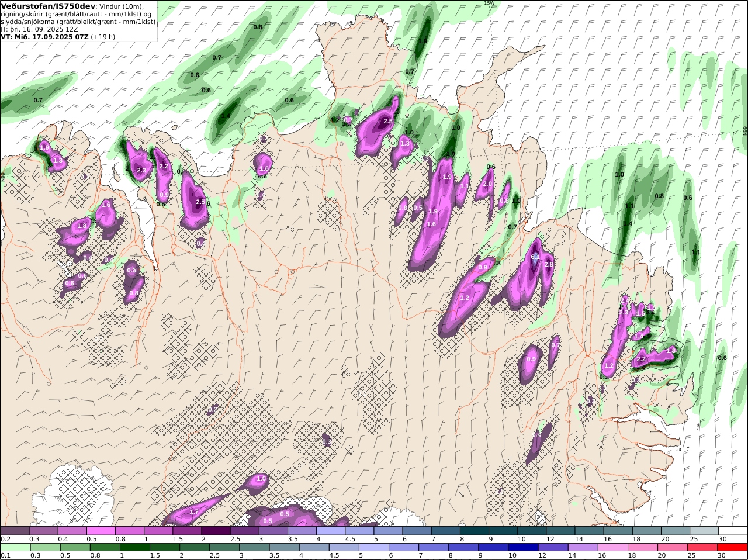748x560 pixels.
Task: Click the bright red swatch ending the lower legend
Action: pos(733,547)
